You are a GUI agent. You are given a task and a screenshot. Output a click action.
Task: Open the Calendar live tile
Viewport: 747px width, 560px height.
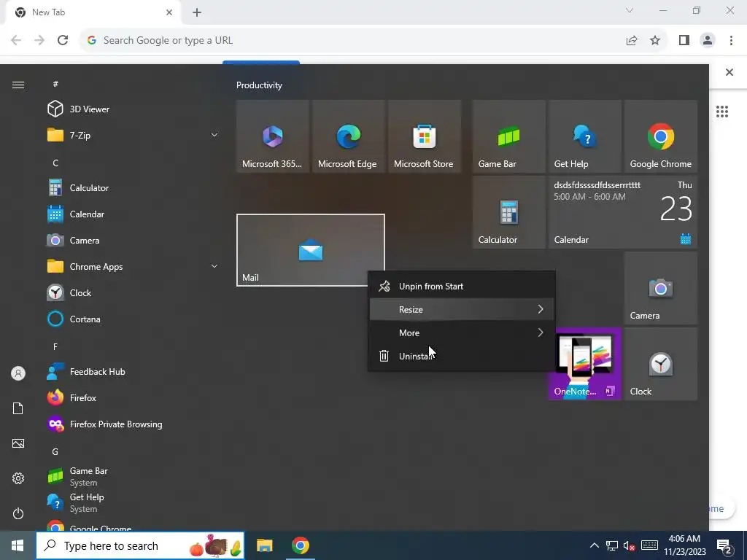click(x=623, y=212)
